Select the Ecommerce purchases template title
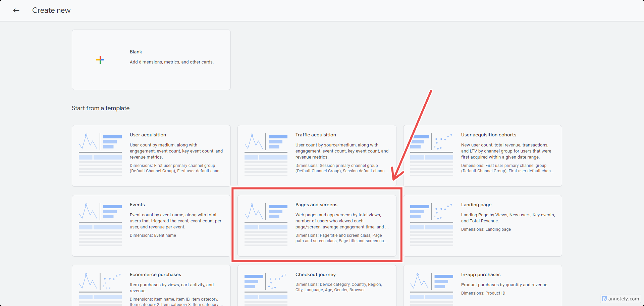The height and width of the screenshot is (306, 644). point(155,274)
